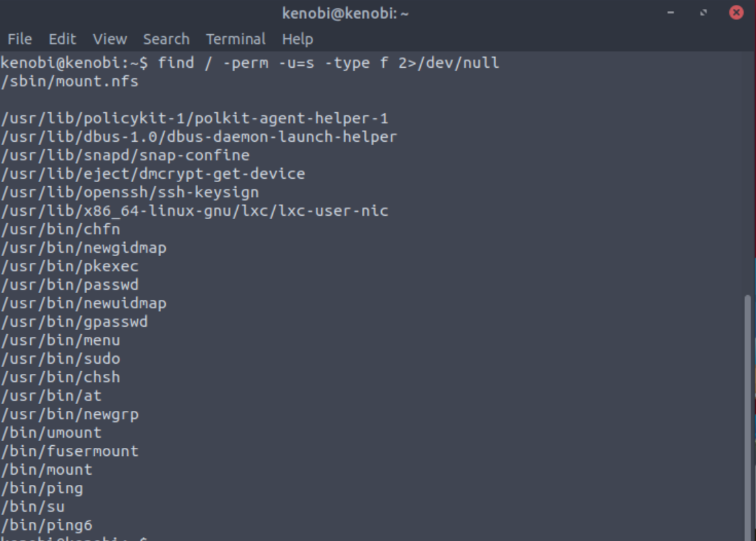Image resolution: width=756 pixels, height=541 pixels.
Task: Open the View menu
Action: [x=110, y=39]
